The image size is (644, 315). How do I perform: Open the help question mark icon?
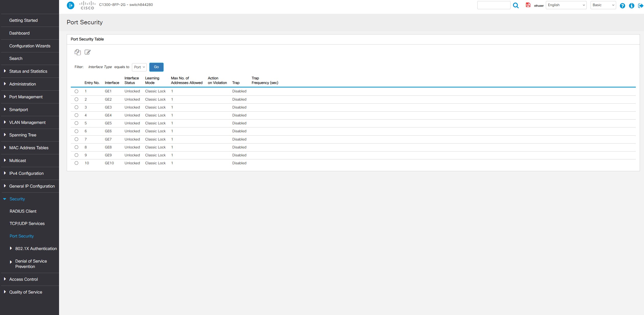point(623,6)
